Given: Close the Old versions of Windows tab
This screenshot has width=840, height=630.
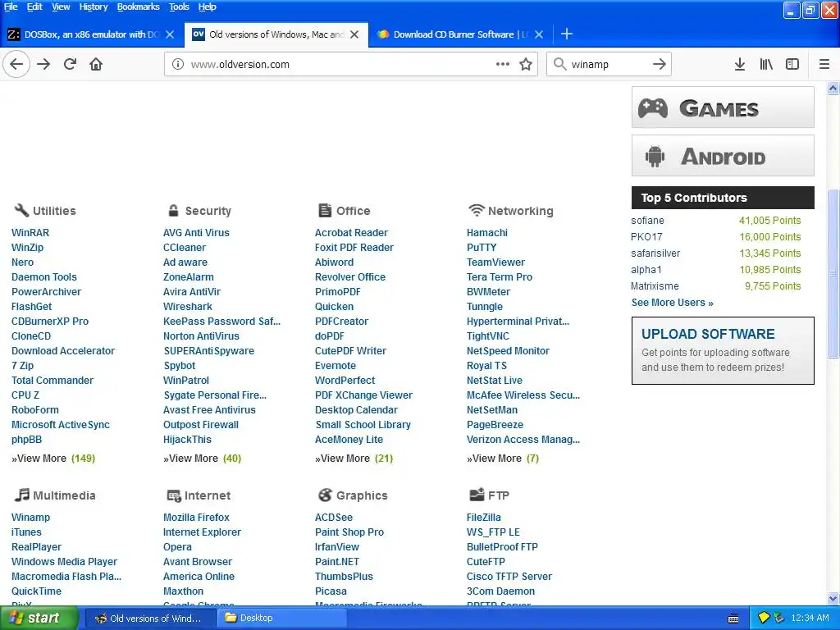Looking at the screenshot, I should [x=354, y=34].
